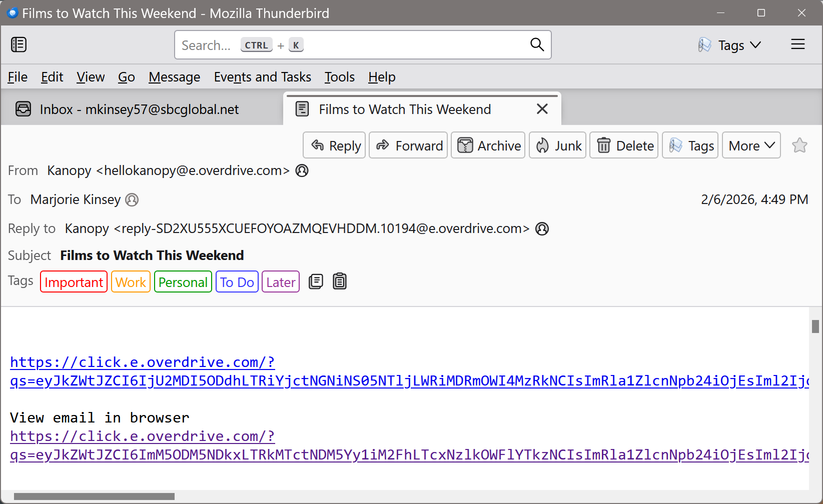Archive the message

(x=488, y=145)
